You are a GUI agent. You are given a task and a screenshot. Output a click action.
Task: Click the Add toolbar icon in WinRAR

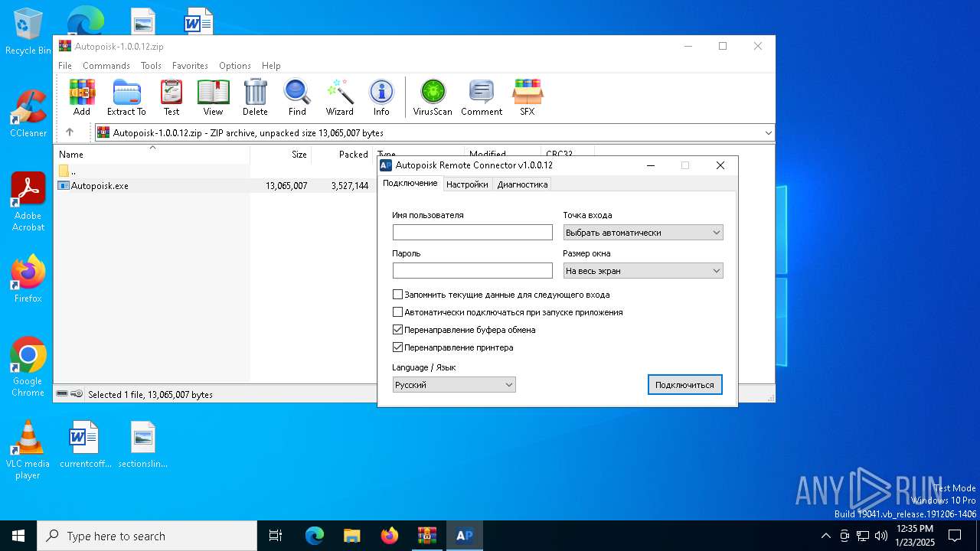pyautogui.click(x=82, y=97)
